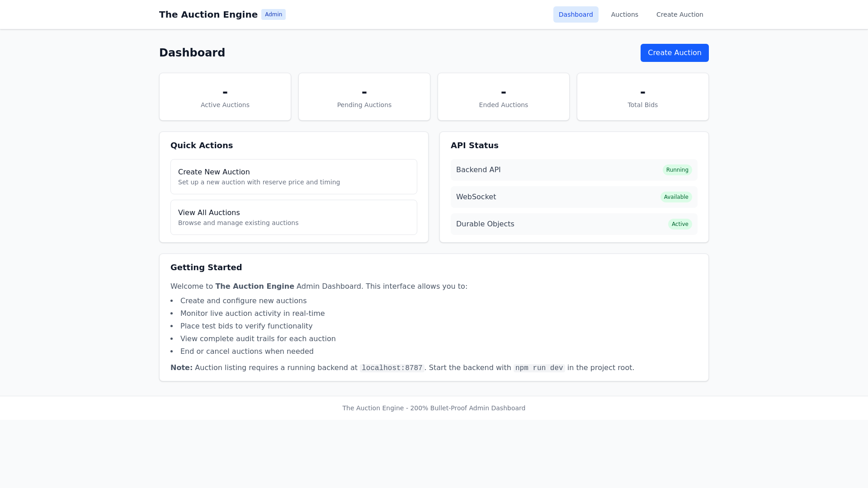Click the Dashboard page heading
This screenshot has height=488, width=868.
point(192,53)
